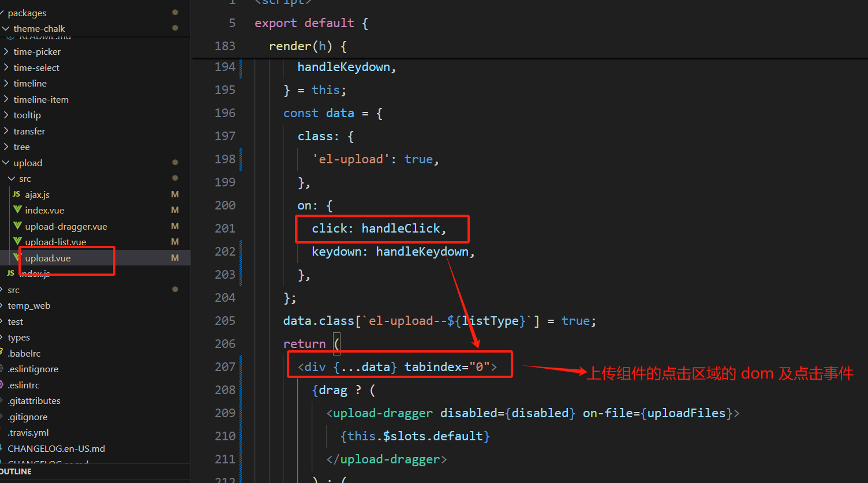
Task: Open the .gitignore file
Action: (x=28, y=417)
